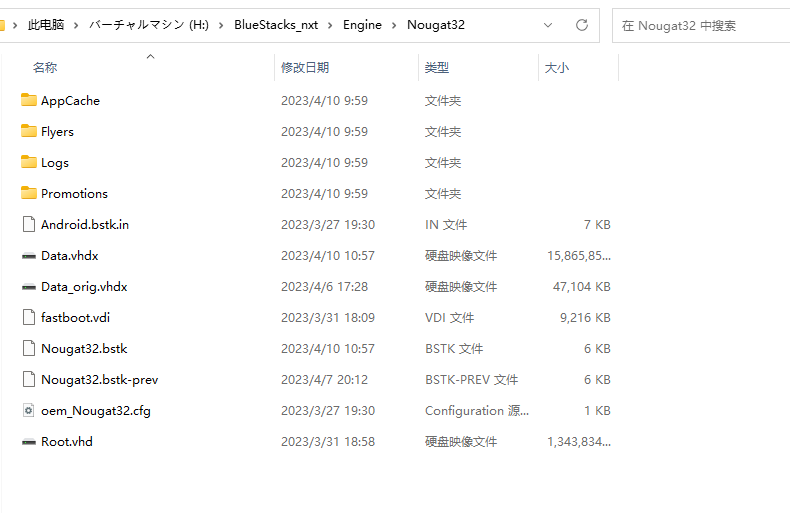Click the size 47,104 KB
Screen dimensions: 790x516
tap(582, 286)
